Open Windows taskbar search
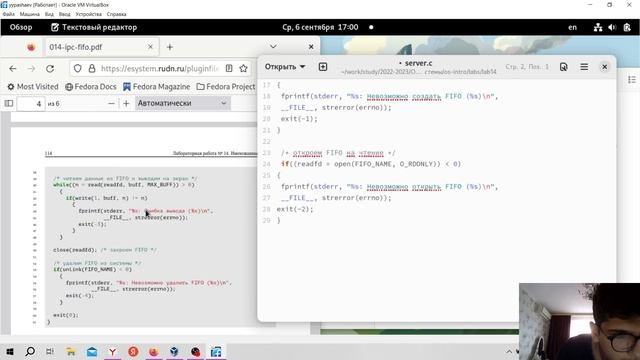Screen dimensions: 640x360 (30, 351)
